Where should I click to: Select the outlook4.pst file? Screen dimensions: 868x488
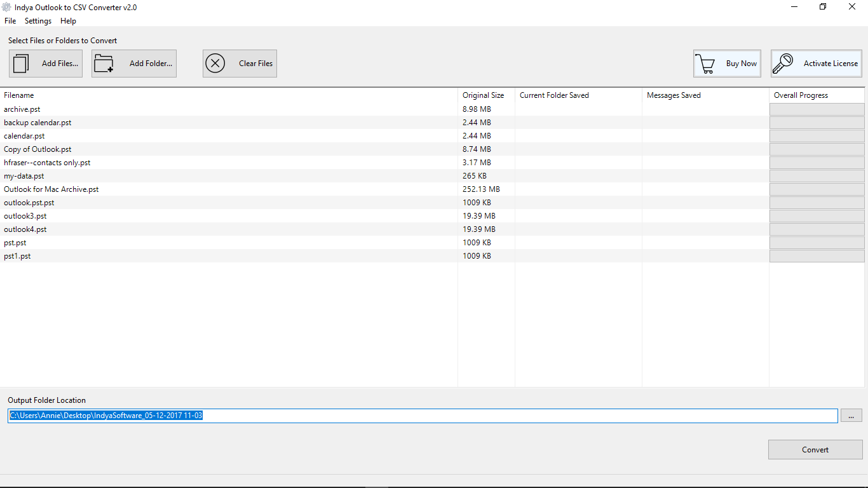25,229
